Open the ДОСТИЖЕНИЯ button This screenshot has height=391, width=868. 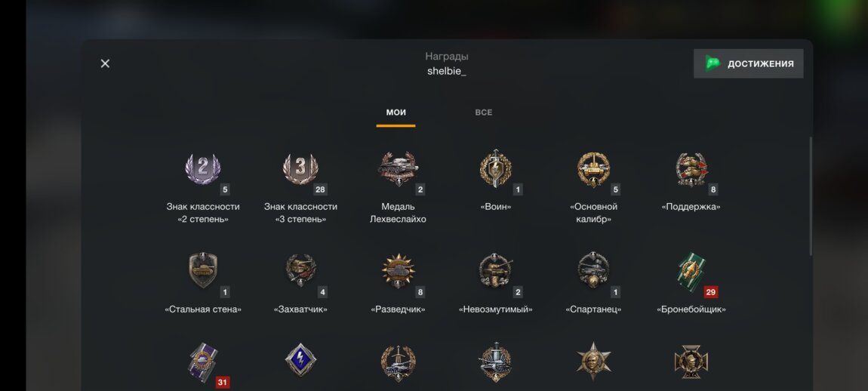click(749, 63)
